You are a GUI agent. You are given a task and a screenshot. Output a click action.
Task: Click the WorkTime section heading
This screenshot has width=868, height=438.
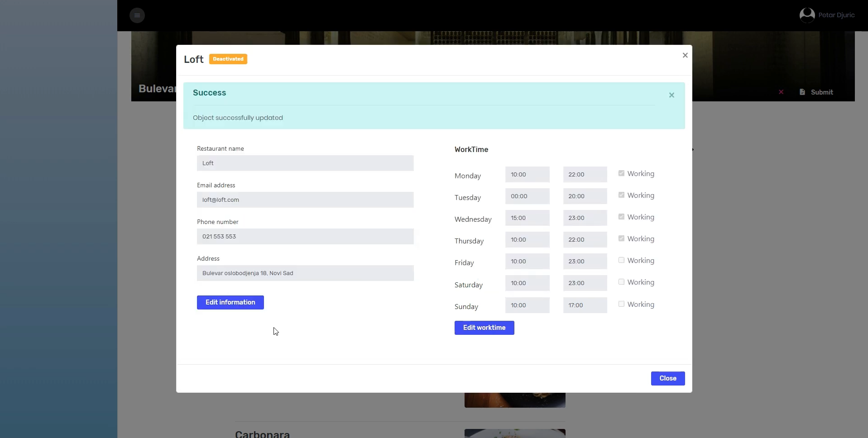coord(471,149)
